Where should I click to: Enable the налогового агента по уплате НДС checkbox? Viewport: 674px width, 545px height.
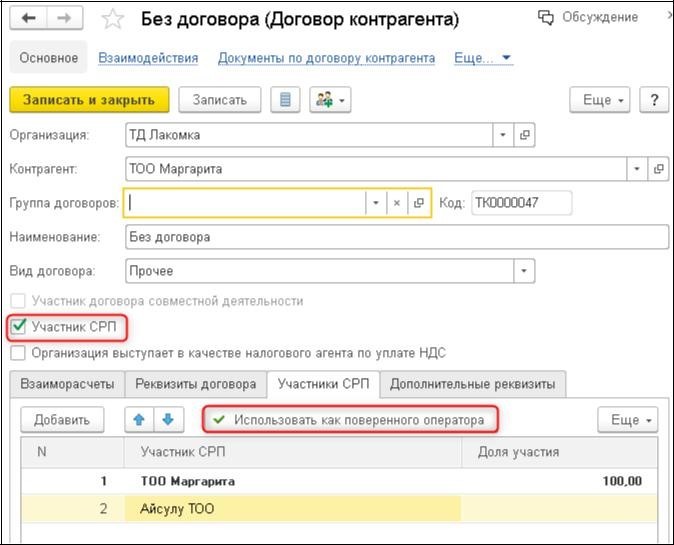tap(18, 352)
